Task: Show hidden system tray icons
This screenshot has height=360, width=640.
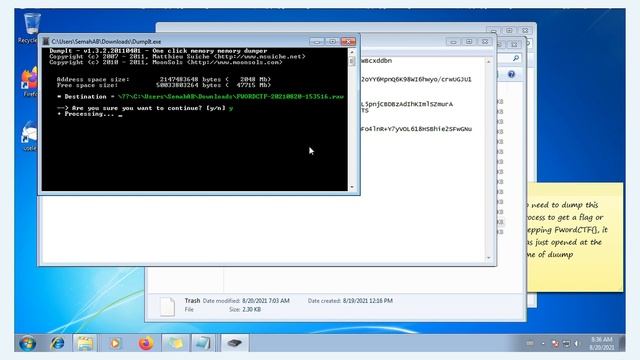Action: (542, 344)
